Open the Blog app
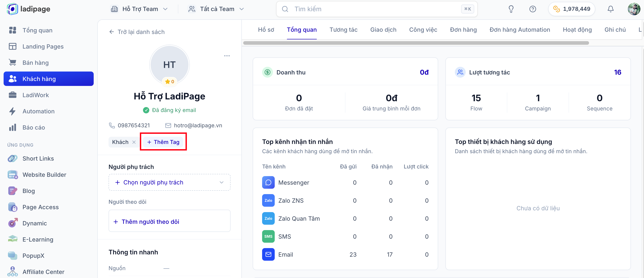644x278 pixels. [x=49, y=191]
